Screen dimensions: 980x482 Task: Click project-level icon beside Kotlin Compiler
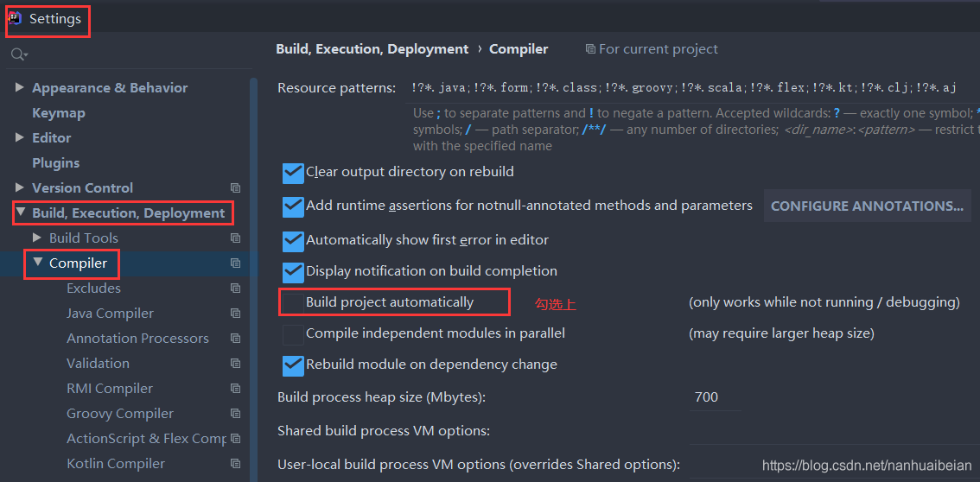coord(235,464)
